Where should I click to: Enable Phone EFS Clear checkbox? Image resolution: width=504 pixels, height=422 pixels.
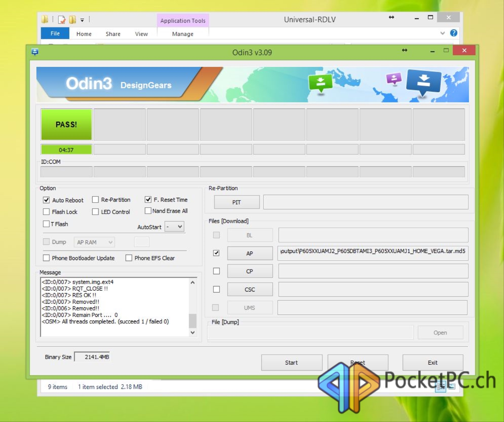129,258
